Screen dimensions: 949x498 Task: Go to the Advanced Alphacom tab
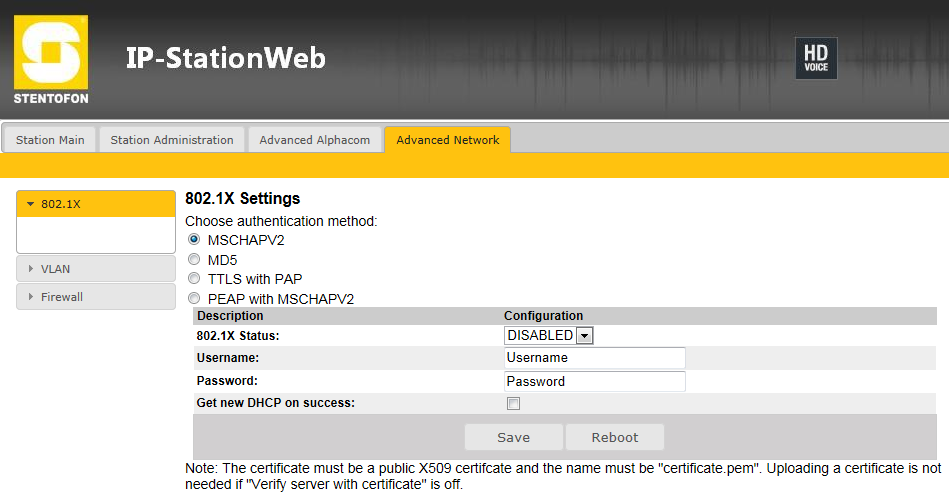click(315, 140)
